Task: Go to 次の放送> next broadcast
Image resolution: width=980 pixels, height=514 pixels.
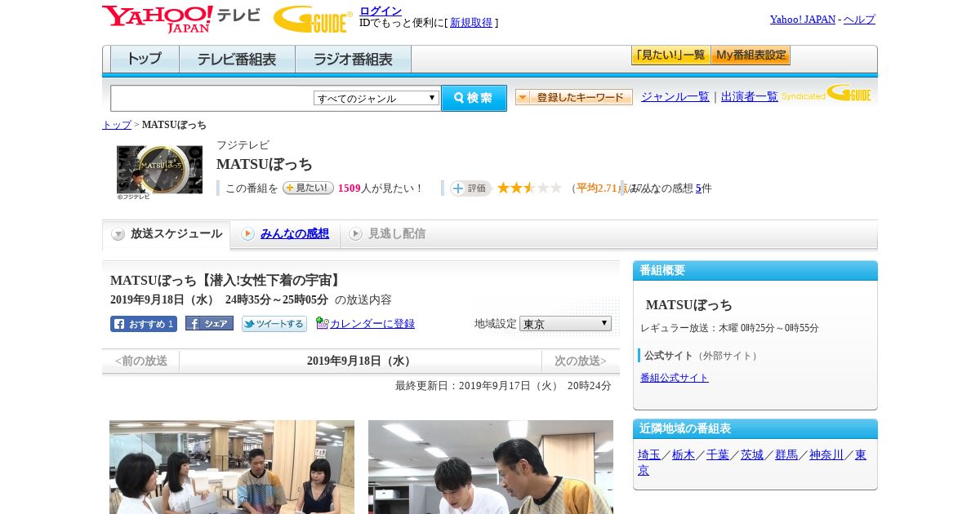Action: pyautogui.click(x=581, y=361)
